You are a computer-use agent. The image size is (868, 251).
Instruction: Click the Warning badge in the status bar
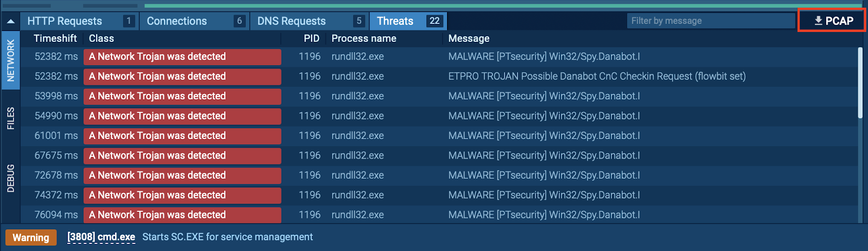click(31, 237)
